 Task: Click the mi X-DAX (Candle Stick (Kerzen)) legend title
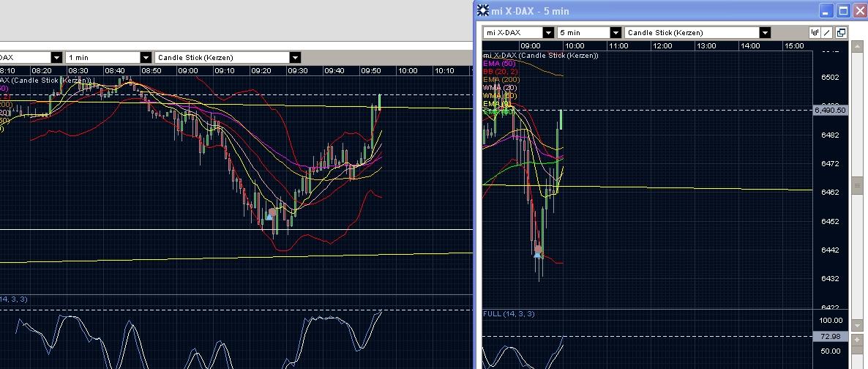click(x=540, y=56)
